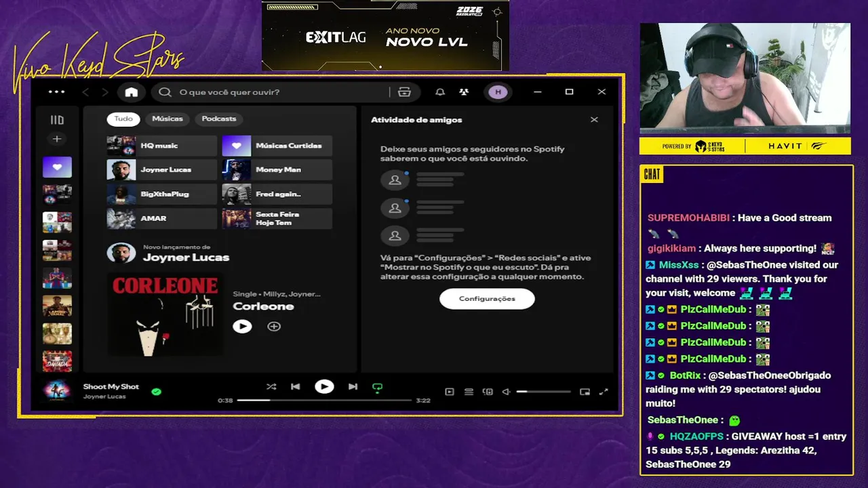The height and width of the screenshot is (488, 868).
Task: Open Joyner Lucas artist link in player bar
Action: click(104, 396)
